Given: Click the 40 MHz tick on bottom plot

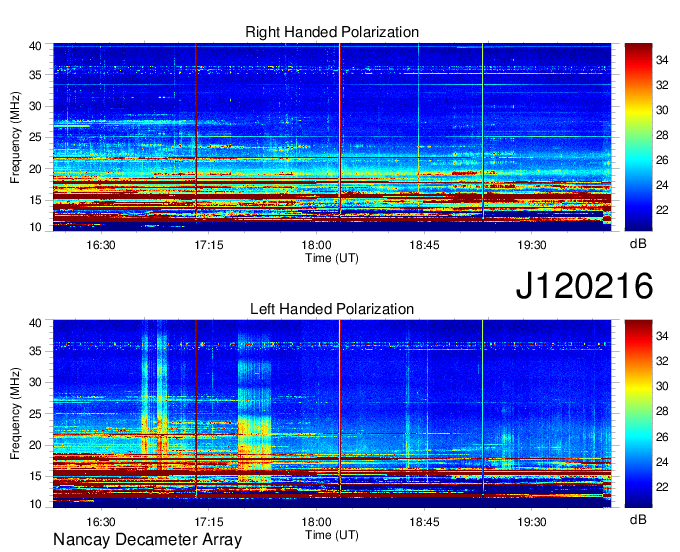Looking at the screenshot, I should coord(35,323).
